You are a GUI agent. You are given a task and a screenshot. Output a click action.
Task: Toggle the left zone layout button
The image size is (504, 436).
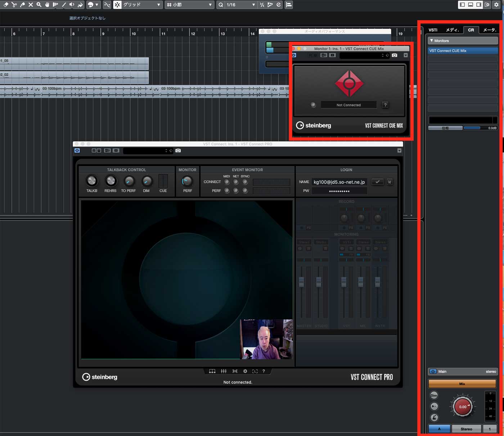462,5
